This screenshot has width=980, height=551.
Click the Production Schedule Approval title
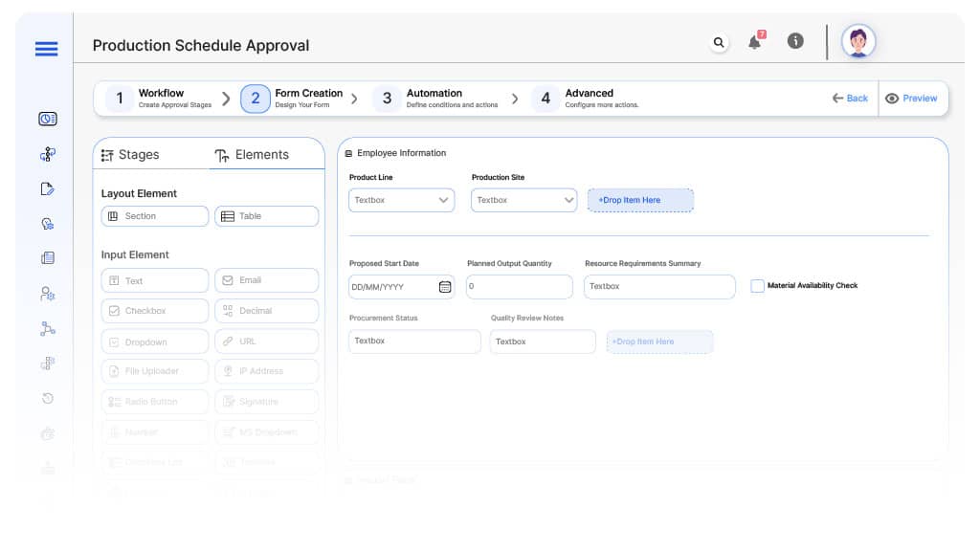click(x=201, y=46)
